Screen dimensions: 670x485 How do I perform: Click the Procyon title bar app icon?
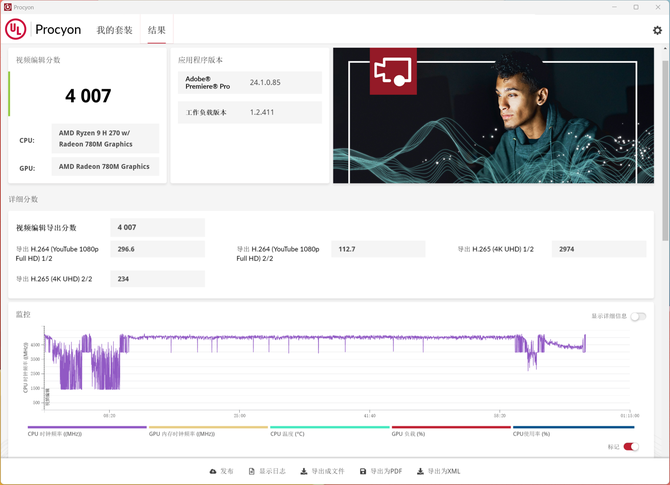(x=7, y=7)
